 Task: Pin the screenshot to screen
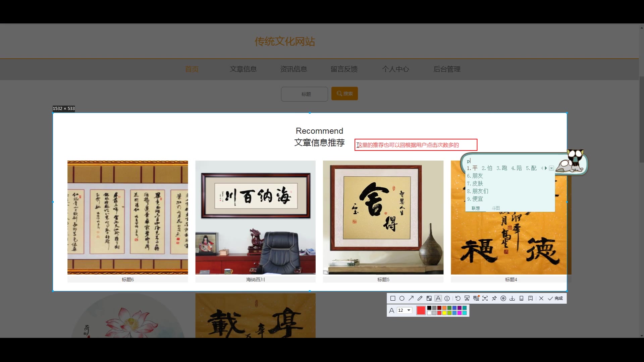pyautogui.click(x=494, y=298)
